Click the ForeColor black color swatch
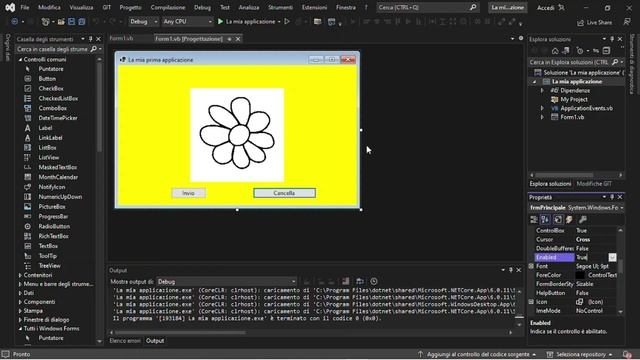 (x=580, y=275)
